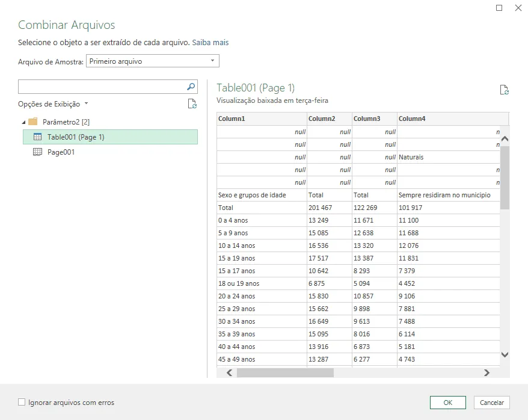Select Table001 (Page 1) in tree

point(110,137)
